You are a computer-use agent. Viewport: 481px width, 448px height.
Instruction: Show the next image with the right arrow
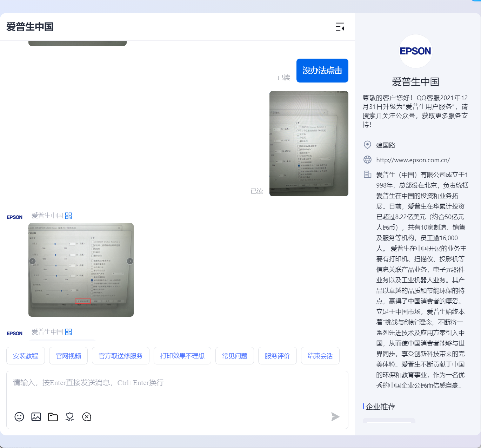(x=130, y=261)
